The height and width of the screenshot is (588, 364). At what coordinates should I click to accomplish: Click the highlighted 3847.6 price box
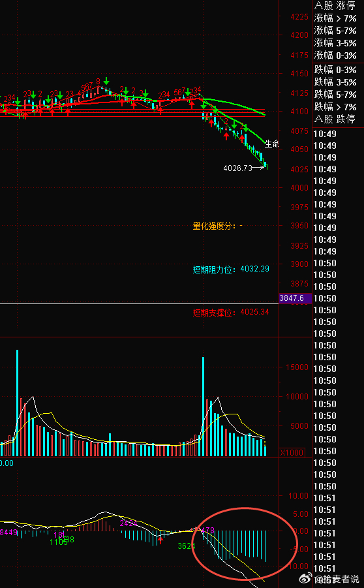pos(296,298)
